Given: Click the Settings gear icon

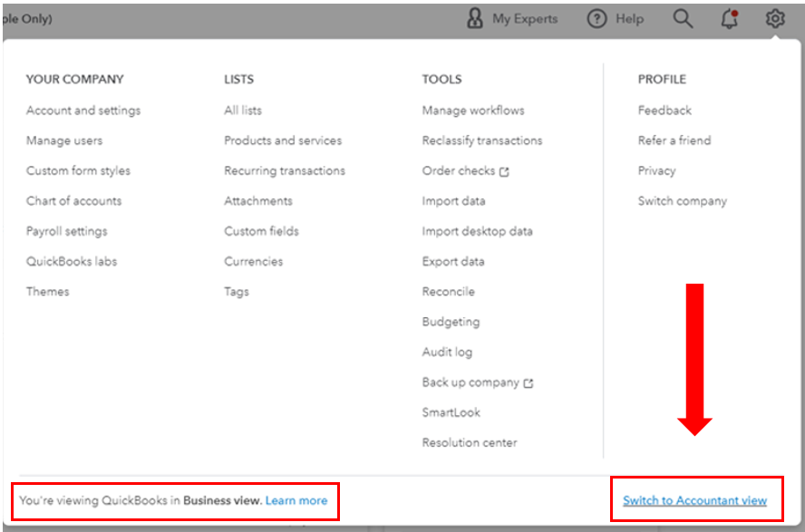Looking at the screenshot, I should coord(775,19).
